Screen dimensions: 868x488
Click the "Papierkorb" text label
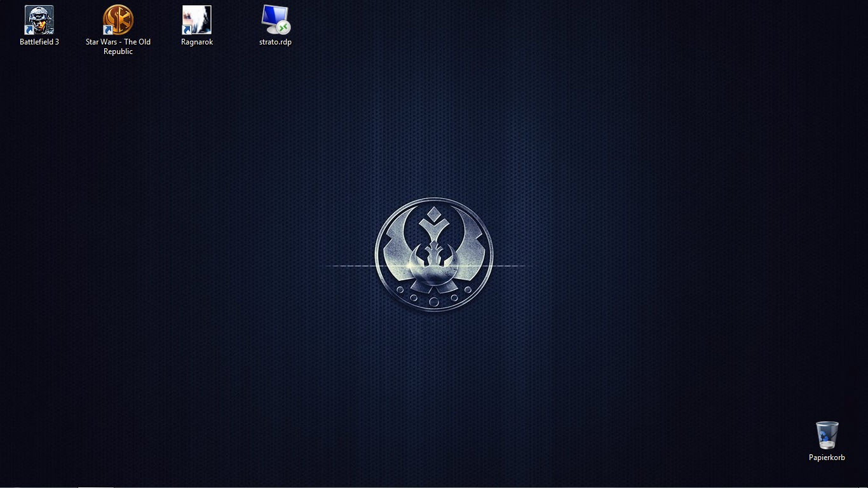coord(827,457)
